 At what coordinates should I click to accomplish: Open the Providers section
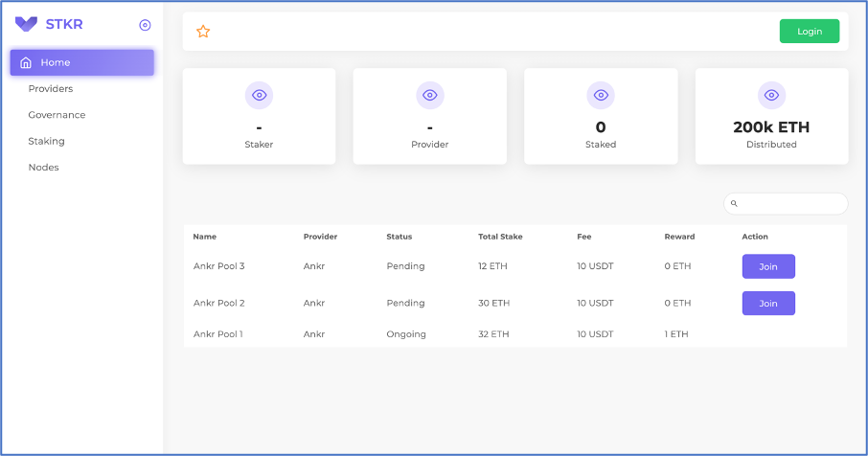click(x=51, y=88)
